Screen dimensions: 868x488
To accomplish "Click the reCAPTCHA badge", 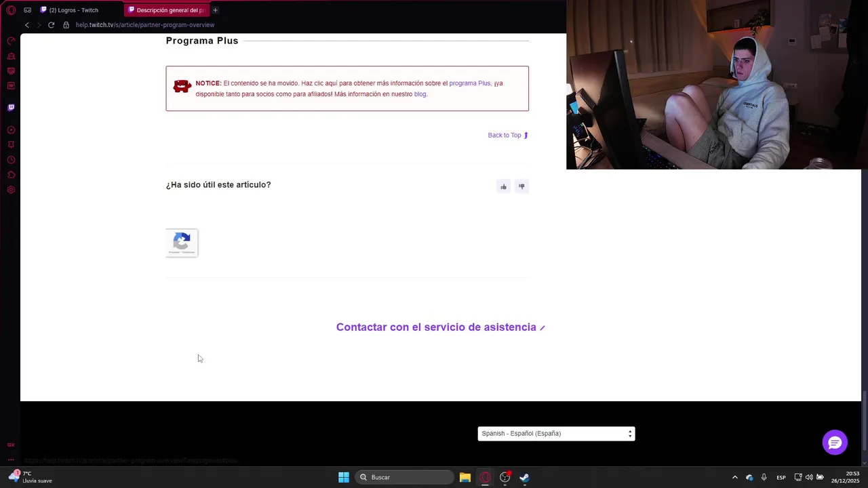I will [x=182, y=243].
